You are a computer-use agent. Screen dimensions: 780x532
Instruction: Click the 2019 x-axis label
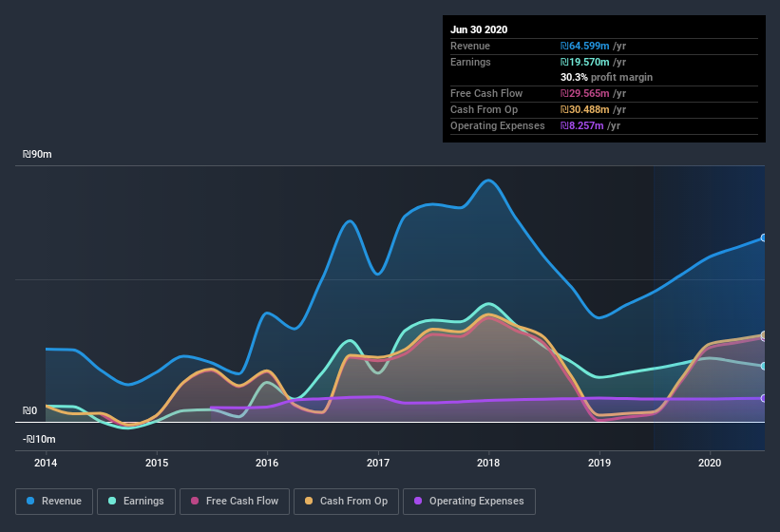pos(599,463)
